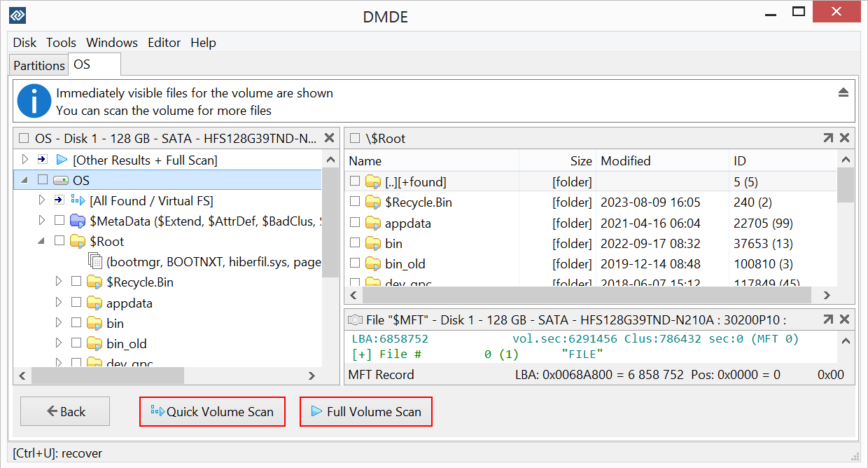Click the blue information icon
The height and width of the screenshot is (468, 868).
tap(34, 102)
